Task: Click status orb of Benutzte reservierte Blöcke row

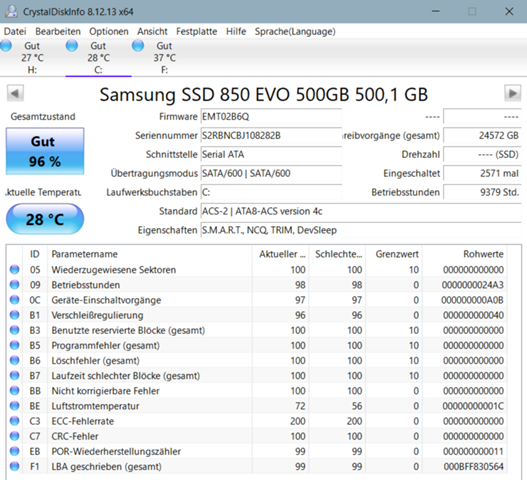Action: 14,330
